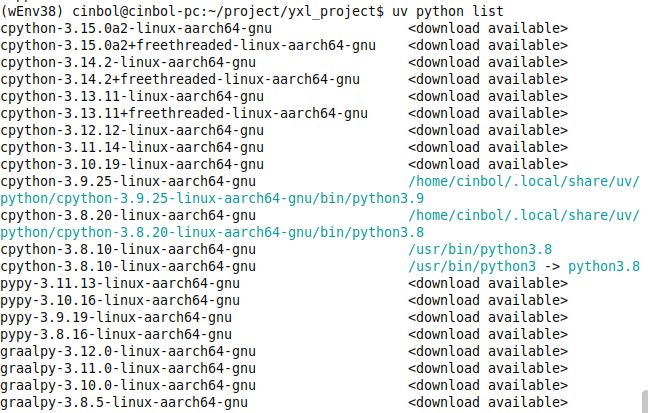Click '<download available>' on pypy-3.10.16 row
648x413 pixels.
488,300
